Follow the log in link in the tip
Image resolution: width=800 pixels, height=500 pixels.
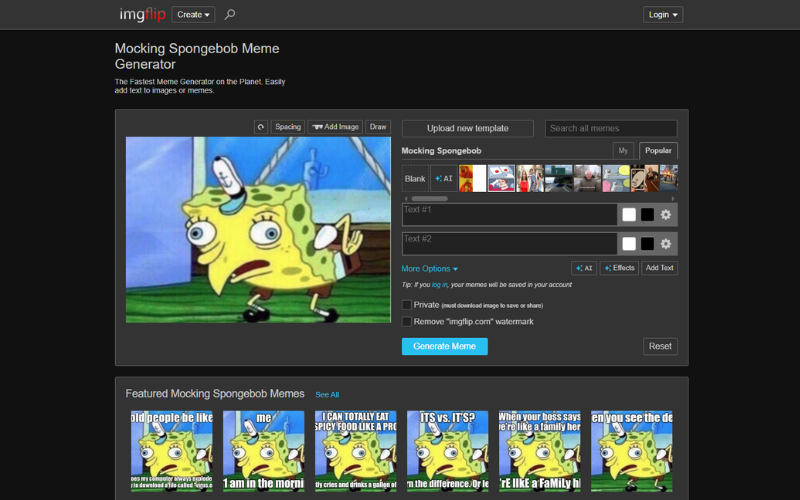point(440,285)
